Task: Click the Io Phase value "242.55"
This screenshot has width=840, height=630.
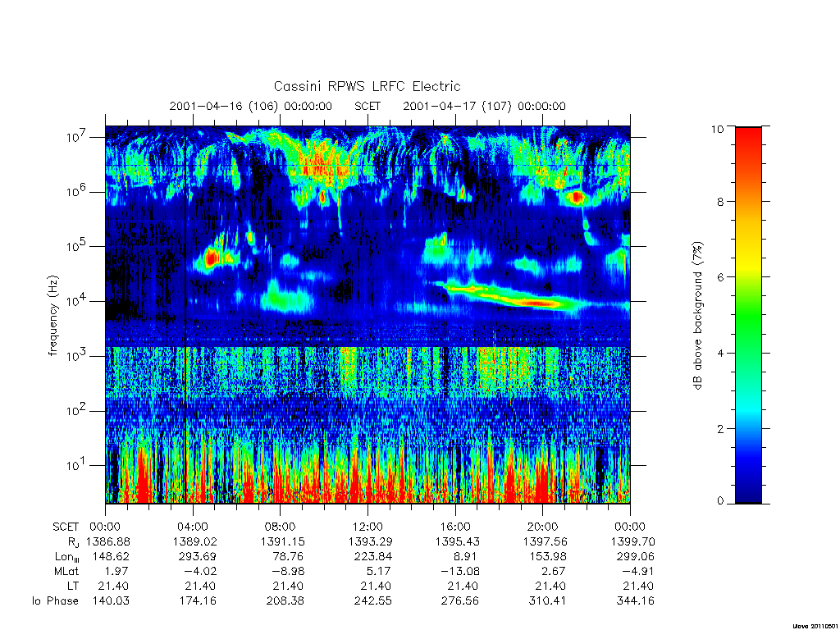Action: point(373,600)
